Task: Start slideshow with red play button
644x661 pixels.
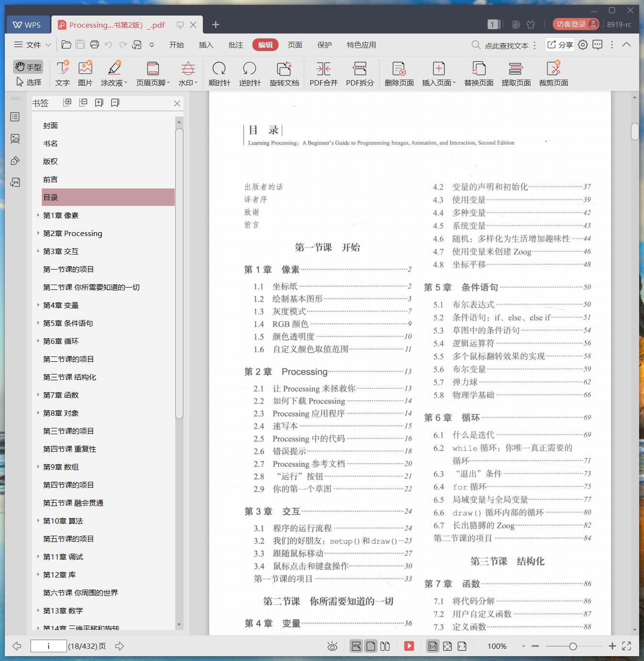Action: point(409,646)
